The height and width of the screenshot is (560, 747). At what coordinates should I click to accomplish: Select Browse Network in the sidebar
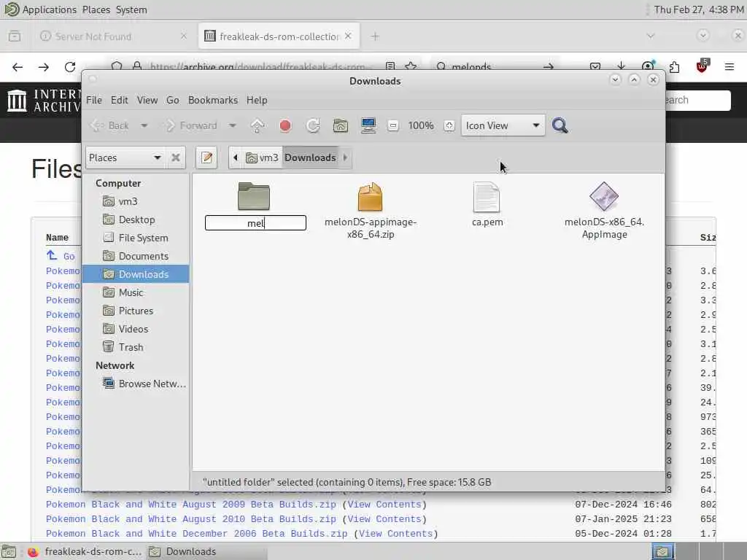pos(136,384)
